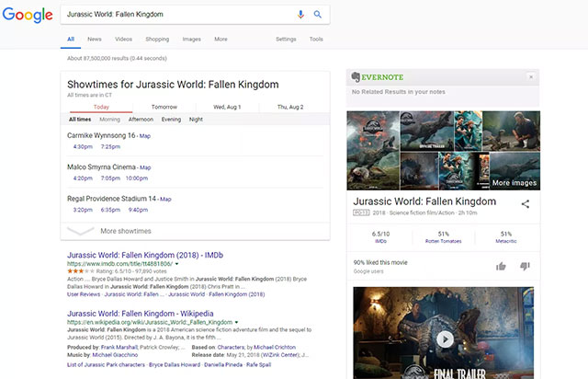Switch to the Images search tab
The image size is (588, 379).
coord(191,40)
